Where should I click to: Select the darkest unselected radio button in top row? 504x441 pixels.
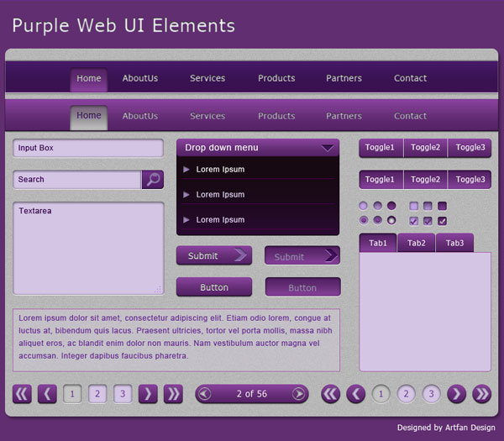click(391, 206)
